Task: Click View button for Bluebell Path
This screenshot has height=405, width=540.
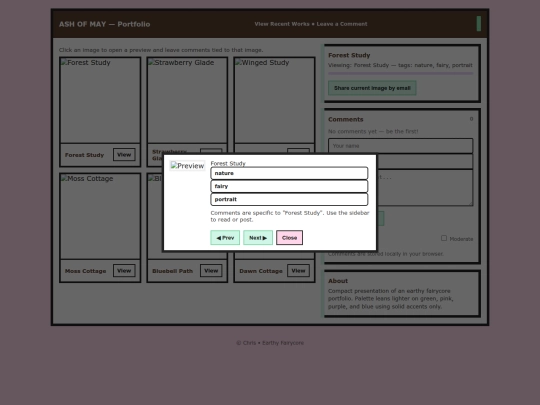Action: (x=211, y=271)
